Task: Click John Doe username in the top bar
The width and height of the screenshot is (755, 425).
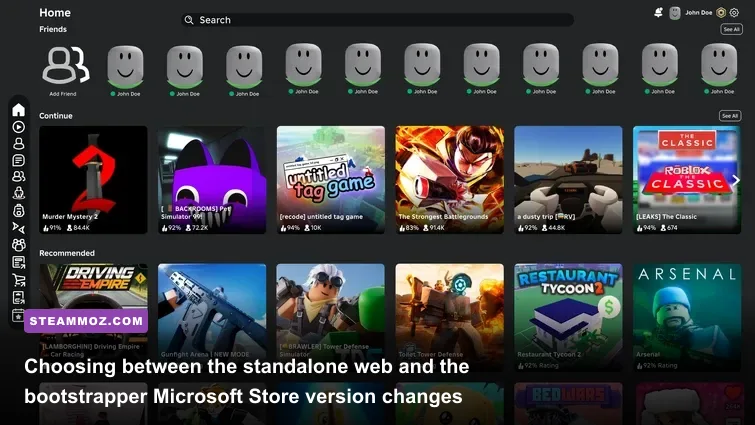Action: click(698, 13)
